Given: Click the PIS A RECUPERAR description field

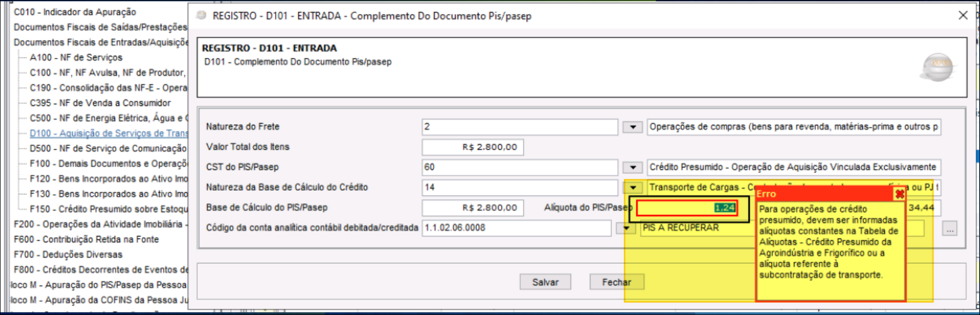Looking at the screenshot, I should tap(782, 228).
